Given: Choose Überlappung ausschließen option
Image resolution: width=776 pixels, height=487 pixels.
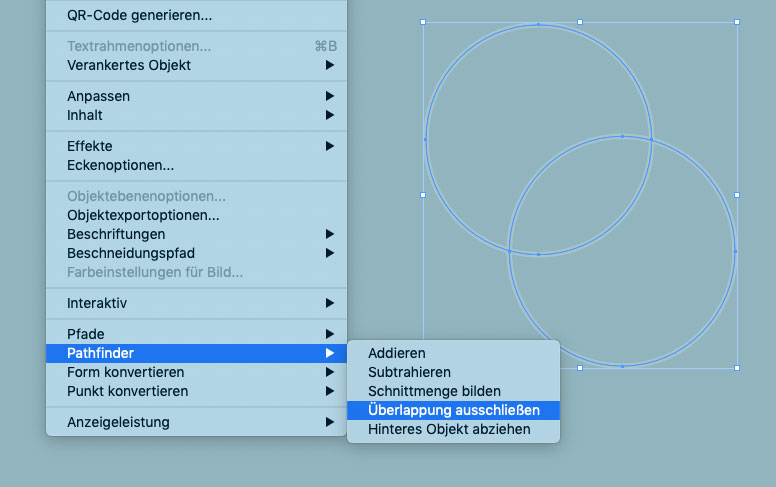Looking at the screenshot, I should tap(453, 410).
